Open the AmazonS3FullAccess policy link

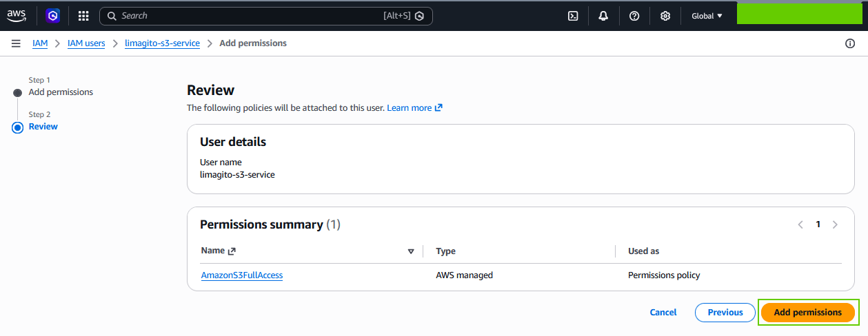pyautogui.click(x=242, y=275)
